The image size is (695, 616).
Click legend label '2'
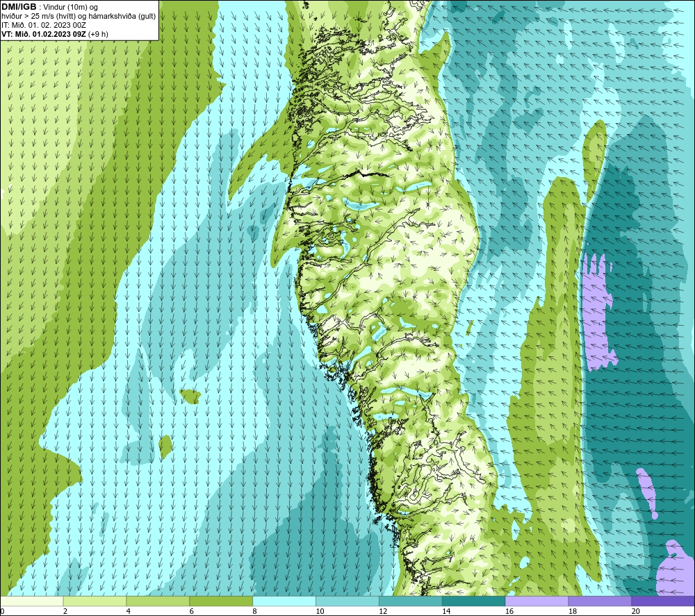(x=65, y=611)
